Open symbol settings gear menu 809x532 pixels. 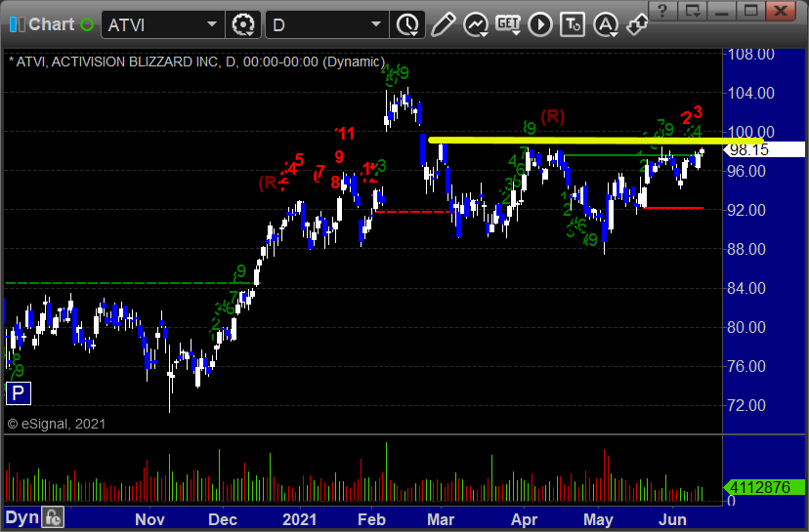coord(243,24)
